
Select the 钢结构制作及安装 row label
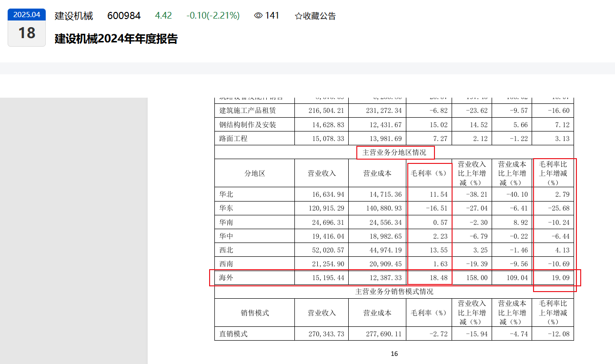tap(248, 125)
